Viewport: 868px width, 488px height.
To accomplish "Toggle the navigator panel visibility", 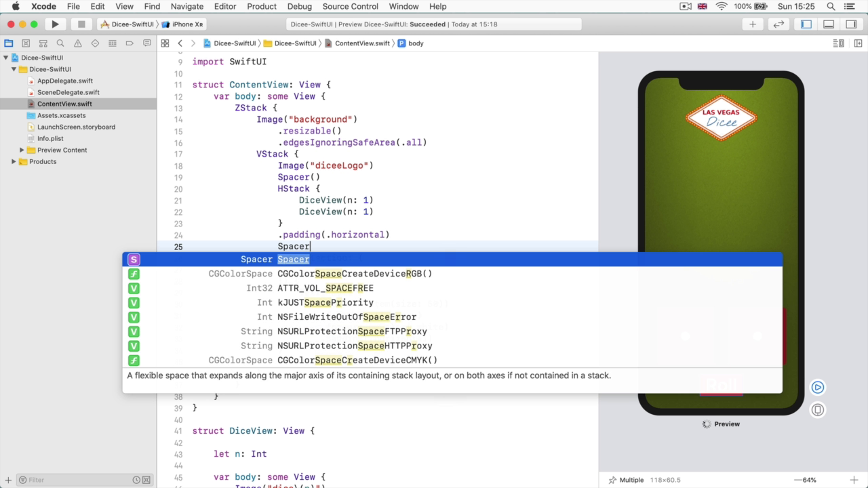I will tap(806, 24).
